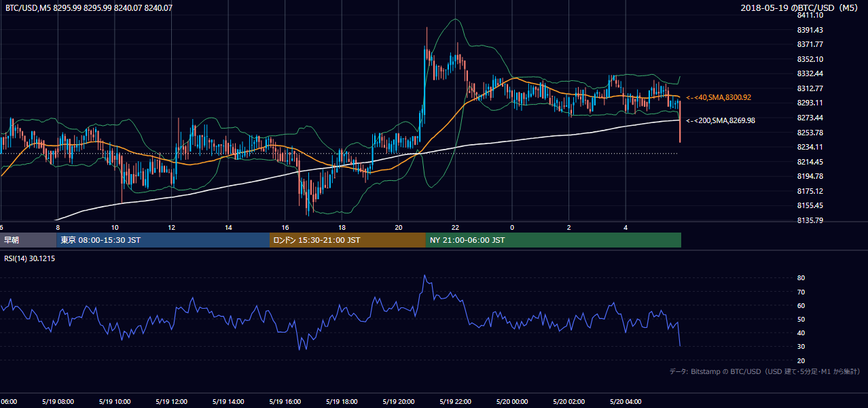Click the BTC/USD,M5 chart header text
868x408 pixels.
coord(88,8)
